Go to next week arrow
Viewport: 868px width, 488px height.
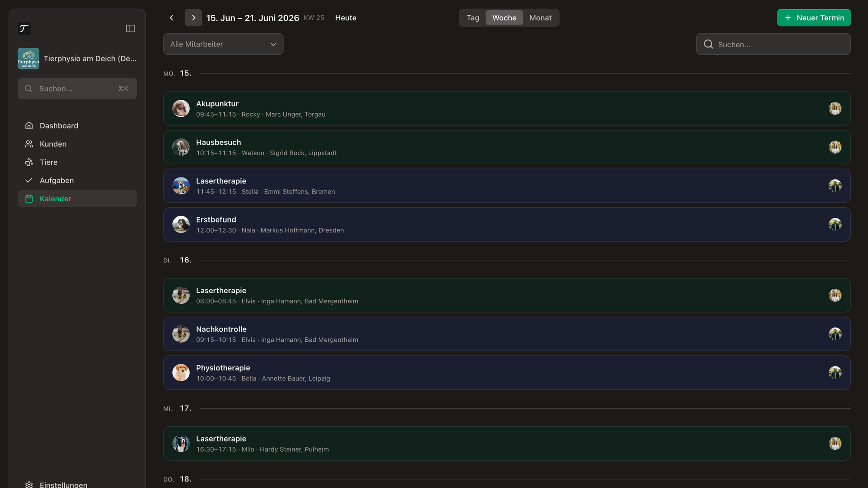[x=193, y=18]
